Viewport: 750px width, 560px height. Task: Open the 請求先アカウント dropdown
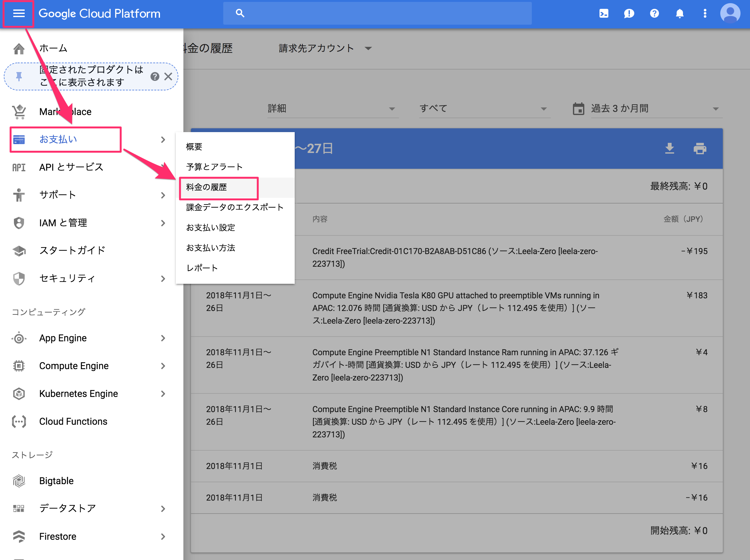tap(325, 48)
